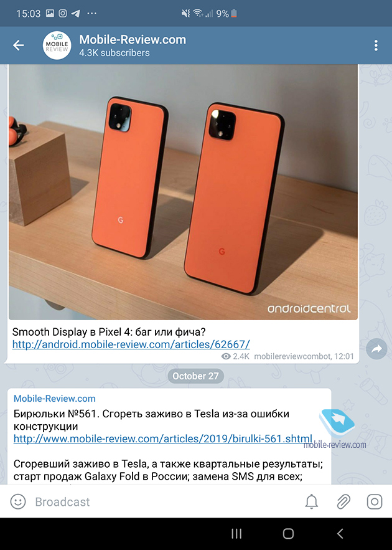Tap the Android back navigation chevron
392x550 pixels.
point(340,534)
